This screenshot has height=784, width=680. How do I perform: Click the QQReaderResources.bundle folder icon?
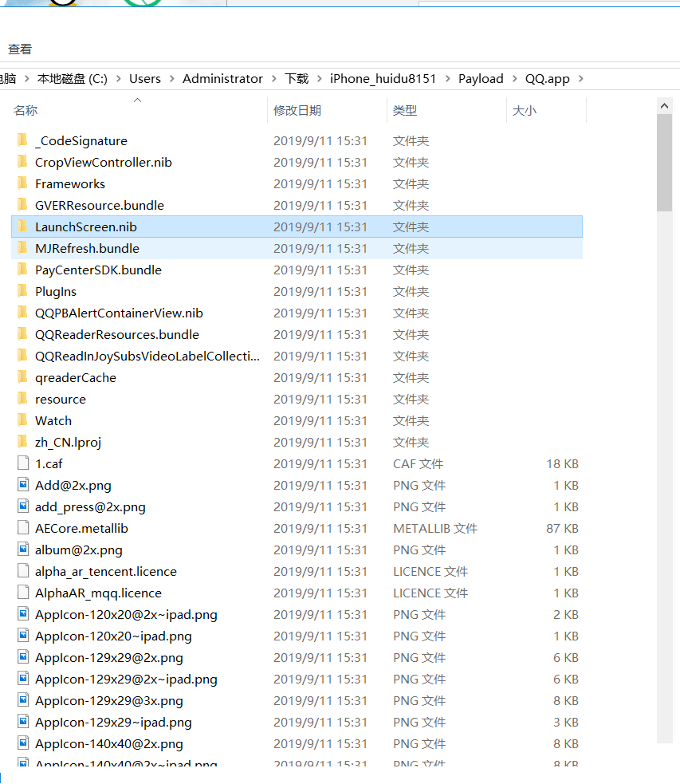[x=22, y=333]
